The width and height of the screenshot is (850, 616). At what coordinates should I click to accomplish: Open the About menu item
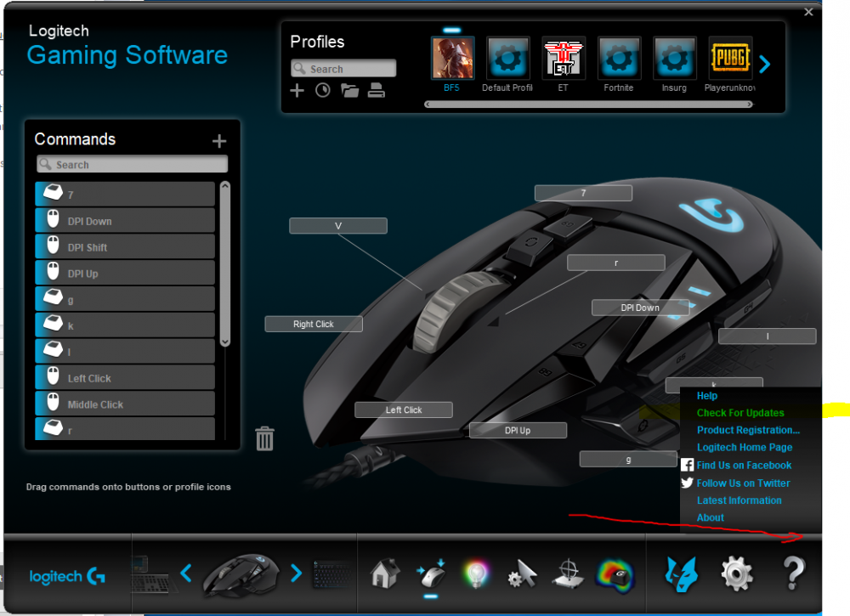(x=710, y=517)
